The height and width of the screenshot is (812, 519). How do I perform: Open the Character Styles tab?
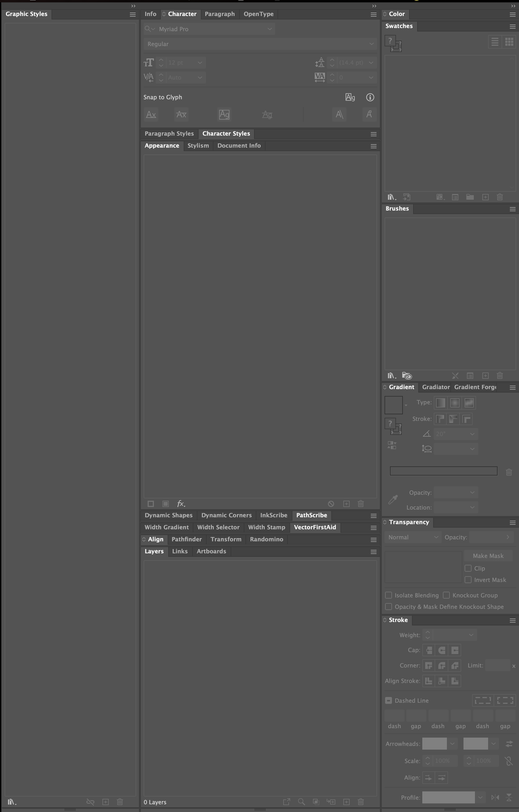coord(226,134)
